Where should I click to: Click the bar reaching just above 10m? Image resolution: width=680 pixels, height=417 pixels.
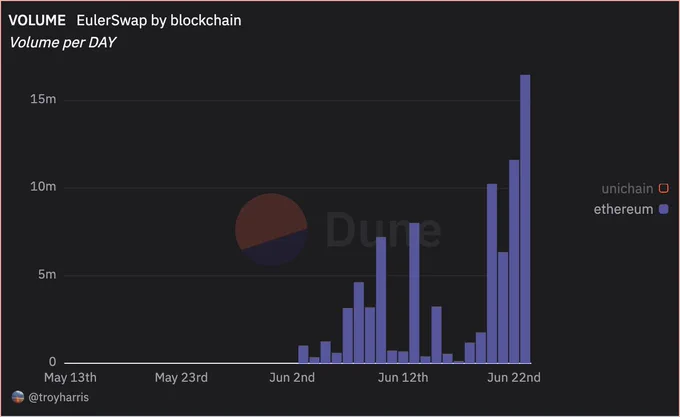coord(492,274)
